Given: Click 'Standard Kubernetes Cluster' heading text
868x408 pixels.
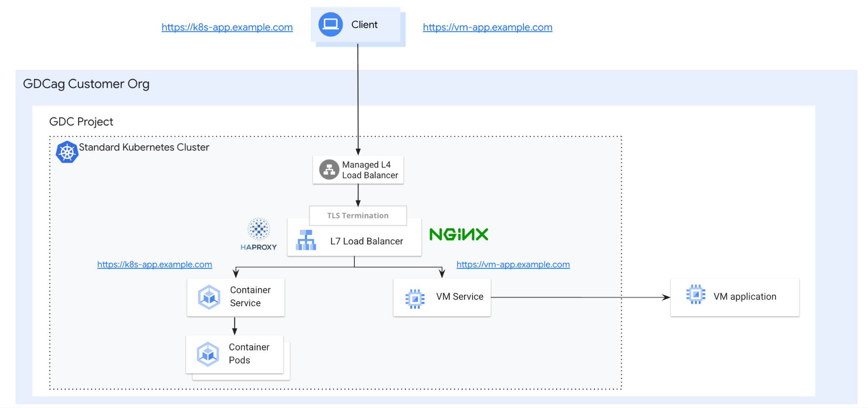Looking at the screenshot, I should point(144,147).
